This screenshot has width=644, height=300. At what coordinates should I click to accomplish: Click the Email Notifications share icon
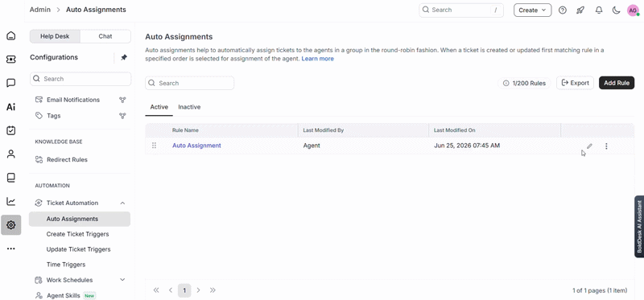pyautogui.click(x=122, y=100)
